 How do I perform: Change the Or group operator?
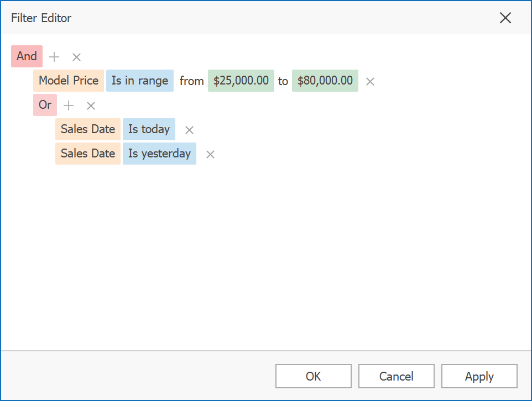coord(45,105)
